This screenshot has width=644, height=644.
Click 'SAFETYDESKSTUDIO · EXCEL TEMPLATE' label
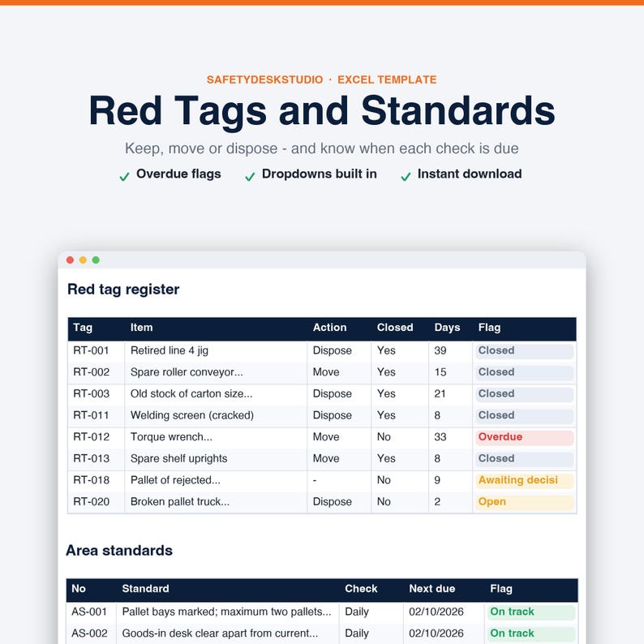pyautogui.click(x=321, y=79)
